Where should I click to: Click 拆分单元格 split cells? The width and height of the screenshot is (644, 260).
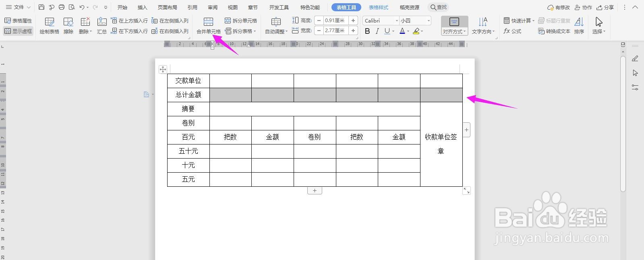click(x=241, y=21)
